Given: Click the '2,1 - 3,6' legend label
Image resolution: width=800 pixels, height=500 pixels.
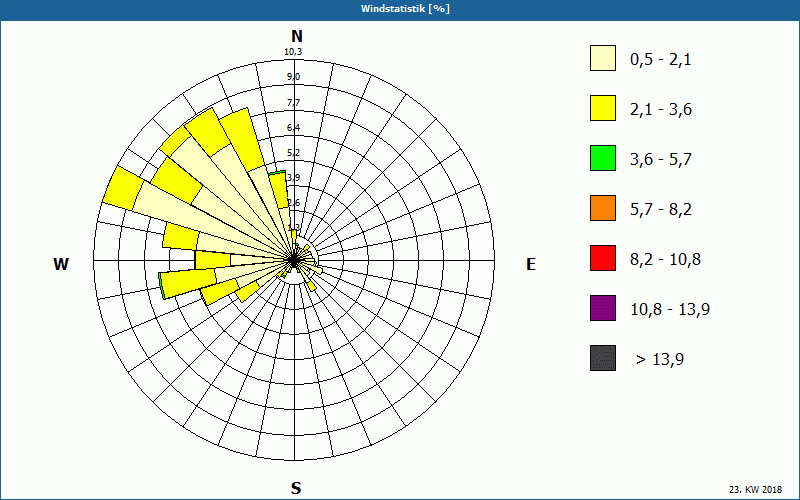Looking at the screenshot, I should 661,110.
